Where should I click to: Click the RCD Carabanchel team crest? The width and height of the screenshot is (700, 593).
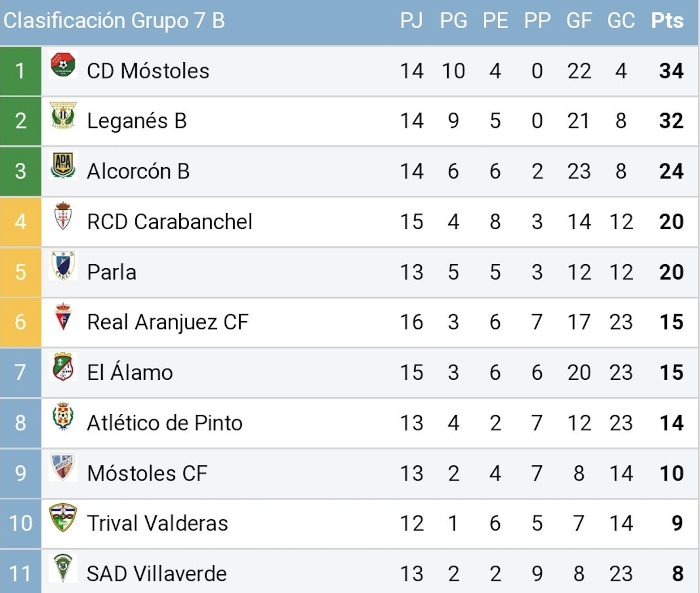[63, 216]
